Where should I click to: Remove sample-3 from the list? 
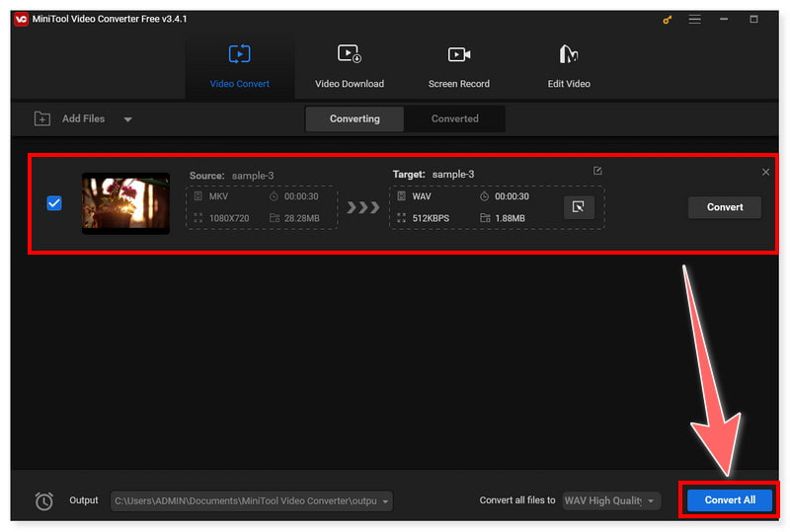pyautogui.click(x=765, y=173)
